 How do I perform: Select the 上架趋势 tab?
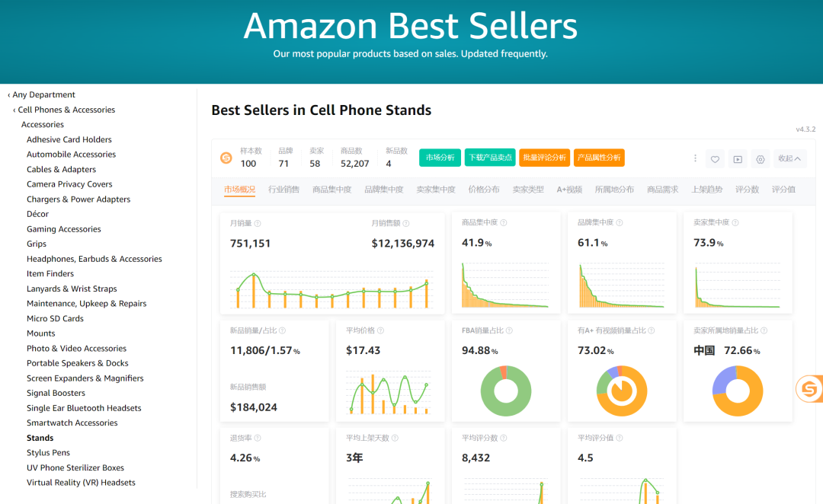(706, 190)
